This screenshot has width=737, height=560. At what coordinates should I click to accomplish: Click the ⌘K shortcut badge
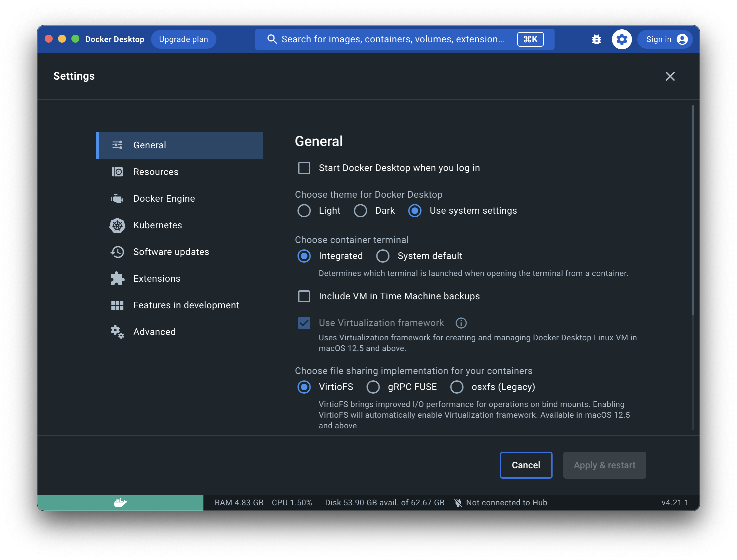(531, 39)
